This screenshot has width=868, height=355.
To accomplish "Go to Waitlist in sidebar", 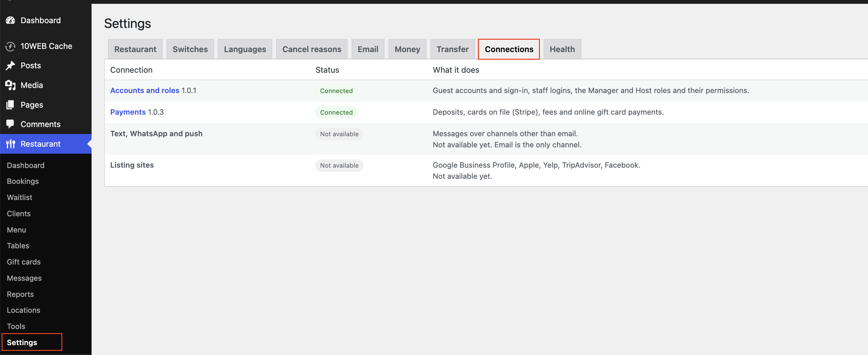I will pos(19,197).
